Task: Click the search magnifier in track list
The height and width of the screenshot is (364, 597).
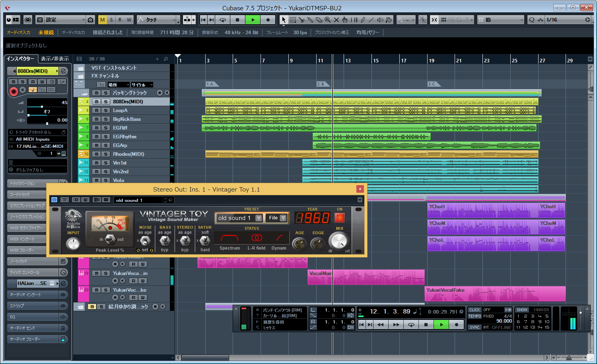Action: [x=166, y=59]
